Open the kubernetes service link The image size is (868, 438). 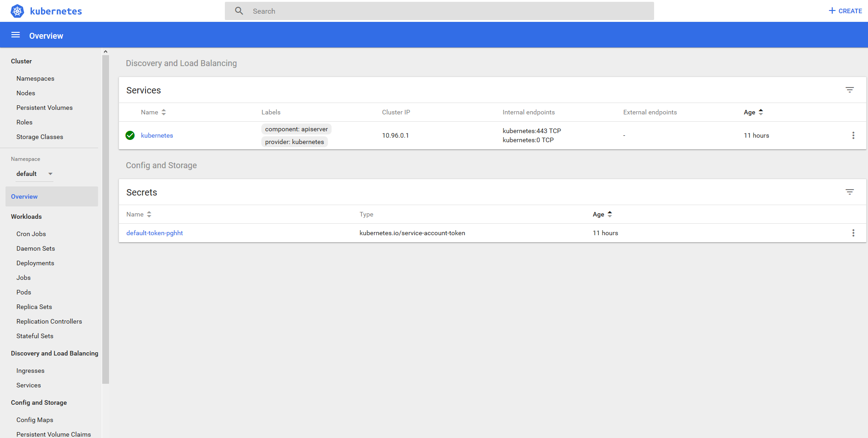coord(157,135)
